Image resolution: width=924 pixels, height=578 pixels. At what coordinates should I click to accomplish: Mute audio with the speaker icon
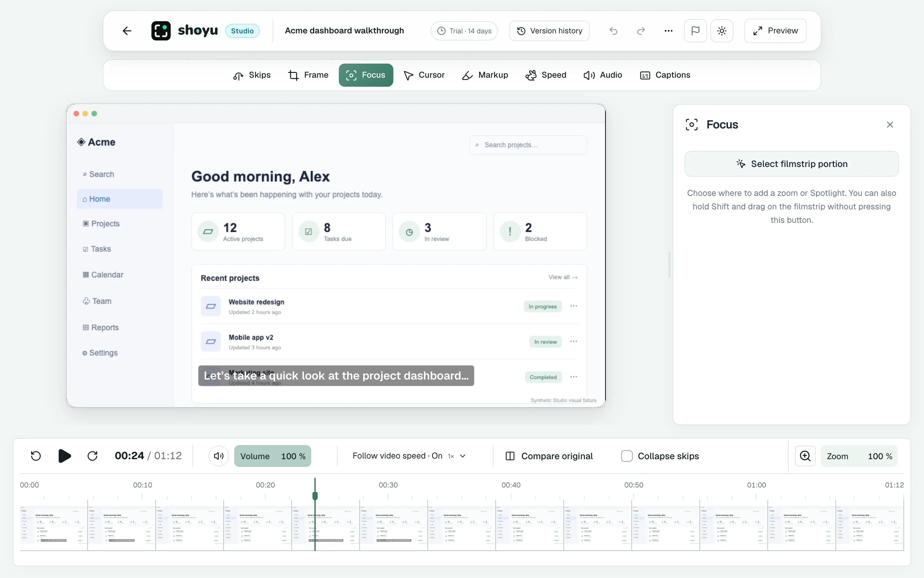[x=219, y=456]
